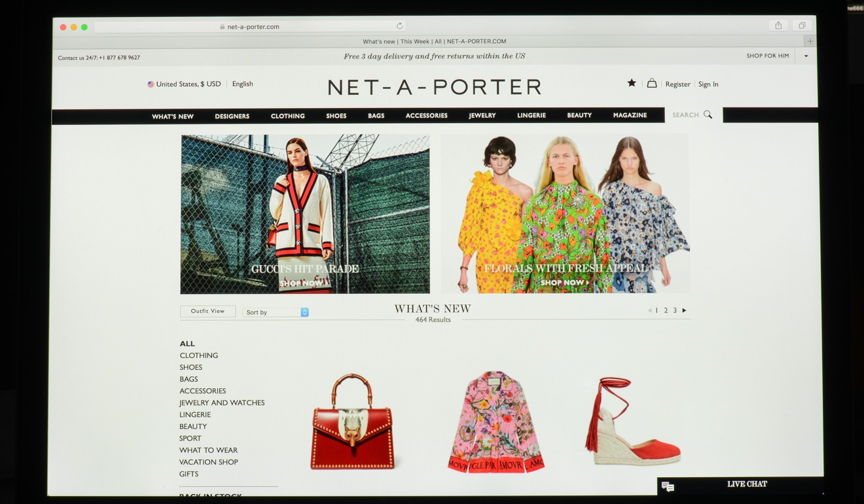Viewport: 864px width, 504px height.
Task: Click the NET-A-PORTER logo
Action: [x=435, y=87]
